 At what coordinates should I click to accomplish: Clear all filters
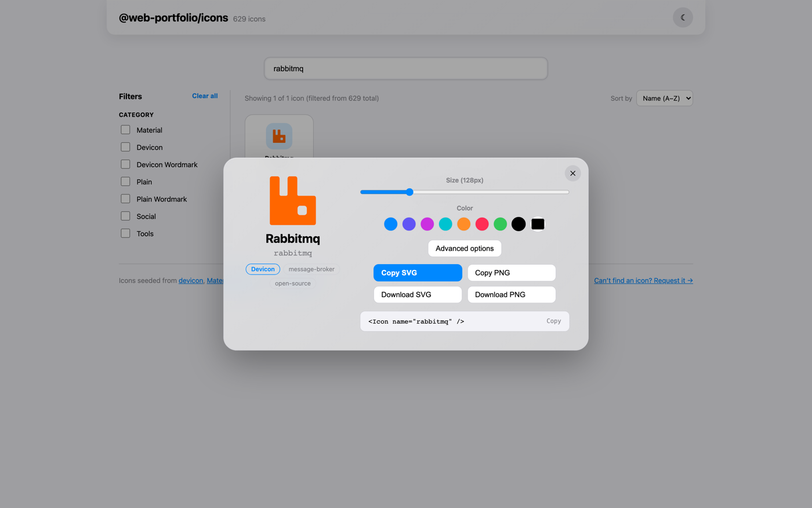(x=205, y=96)
